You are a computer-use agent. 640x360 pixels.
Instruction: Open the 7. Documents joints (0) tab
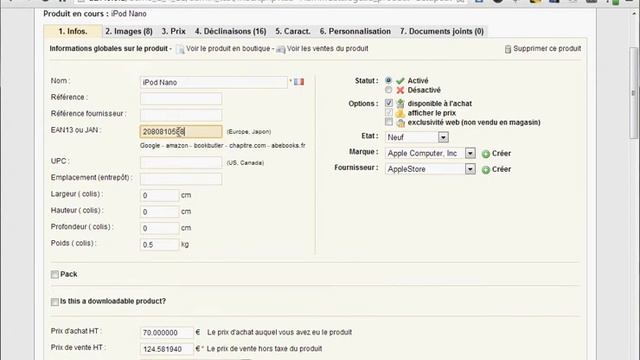coord(442,31)
